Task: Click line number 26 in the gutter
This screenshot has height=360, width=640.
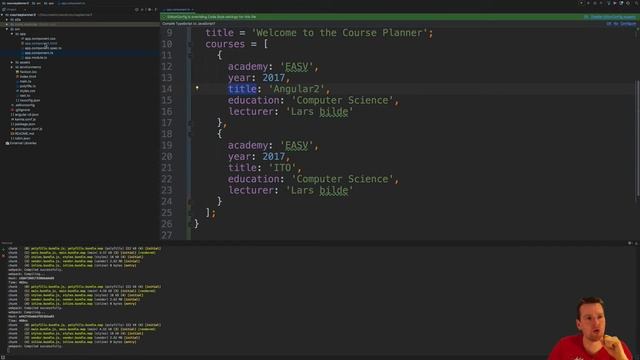Action: tap(167, 224)
